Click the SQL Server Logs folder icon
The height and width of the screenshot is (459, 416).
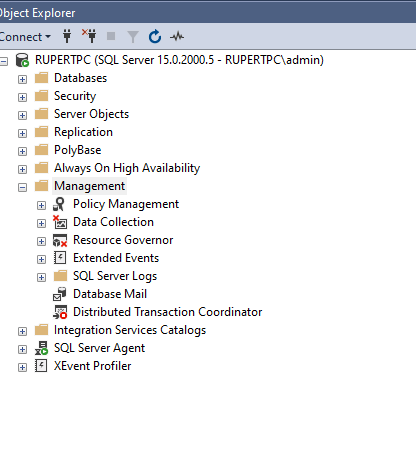pos(61,276)
